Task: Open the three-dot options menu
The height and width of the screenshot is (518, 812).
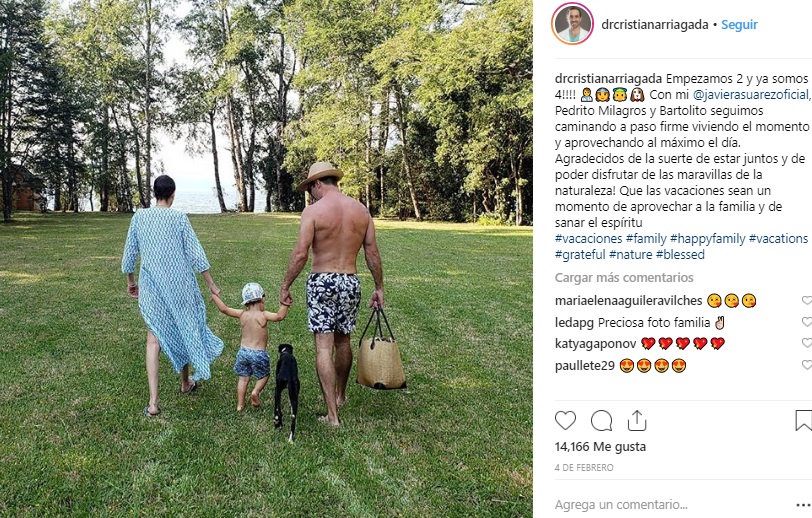Action: pyautogui.click(x=804, y=505)
